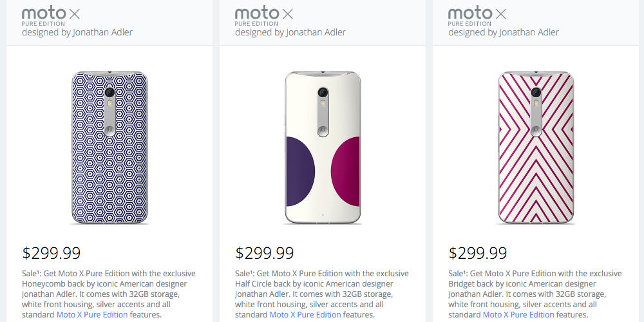Click the $299.99 price under the Honeycomb phone
Screen dimensions: 644x322
point(52,253)
